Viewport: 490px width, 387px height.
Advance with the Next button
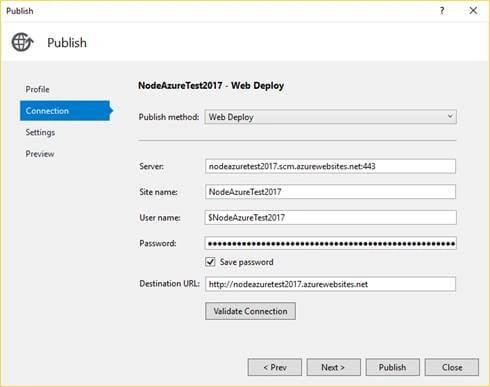333,367
